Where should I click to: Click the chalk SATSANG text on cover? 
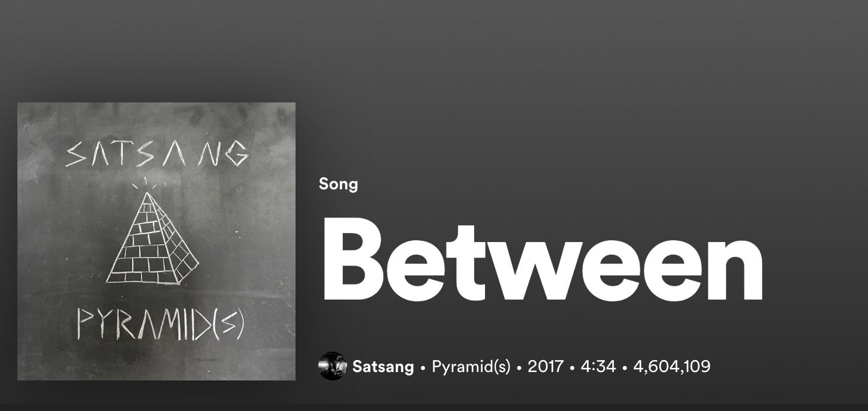(157, 153)
